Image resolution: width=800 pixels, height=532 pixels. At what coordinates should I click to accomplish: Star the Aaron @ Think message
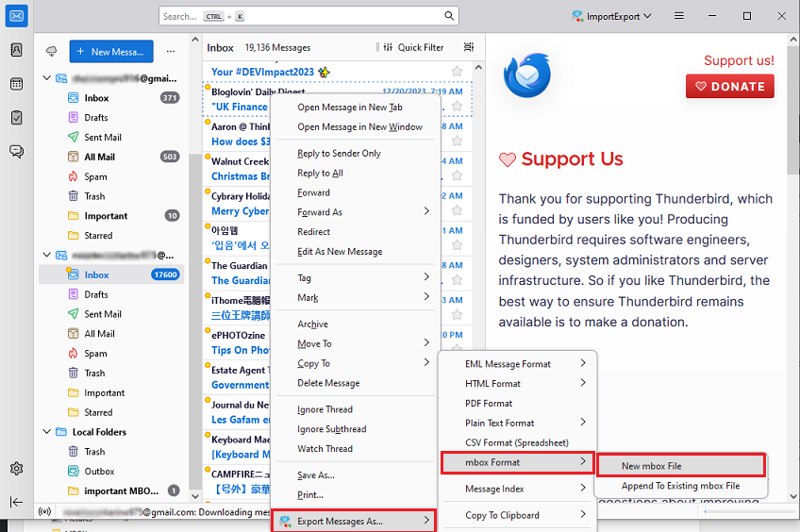click(x=458, y=141)
